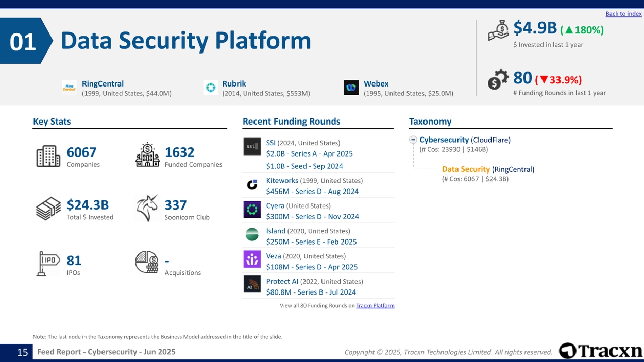The image size is (644, 362).
Task: Click '$2.0B - Series A - Apr 2025'
Action: [310, 153]
